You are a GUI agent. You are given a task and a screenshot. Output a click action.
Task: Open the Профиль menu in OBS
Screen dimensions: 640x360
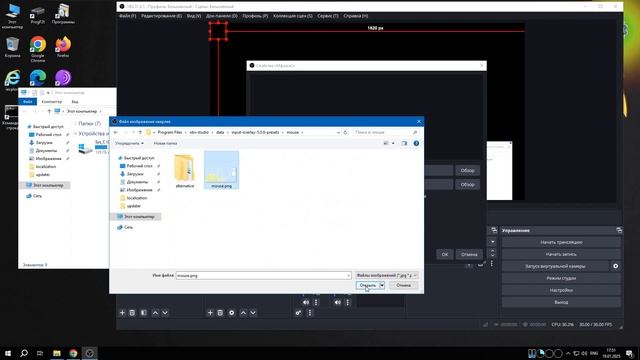[255, 16]
